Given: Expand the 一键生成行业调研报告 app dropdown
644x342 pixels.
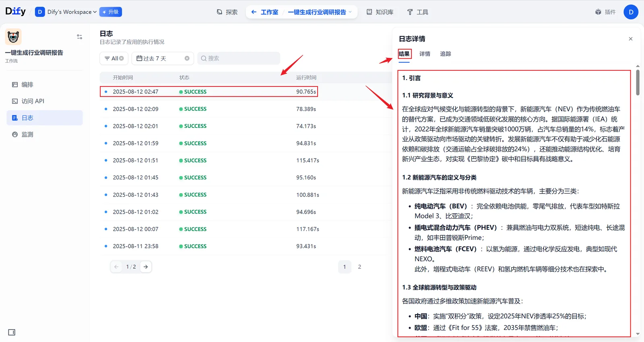Looking at the screenshot, I should coord(320,12).
